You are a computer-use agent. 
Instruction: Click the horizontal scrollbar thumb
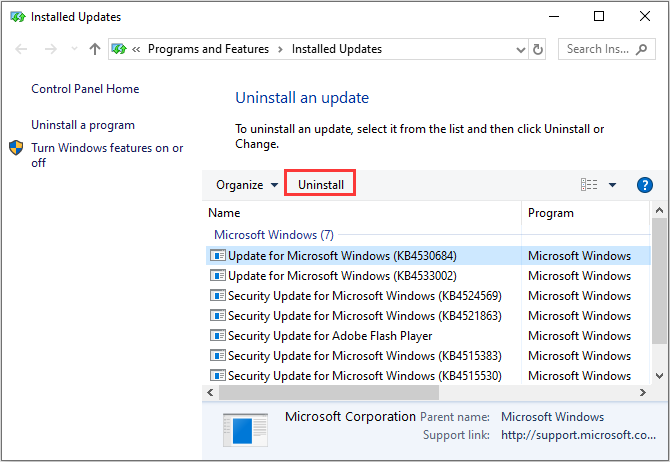(329, 392)
